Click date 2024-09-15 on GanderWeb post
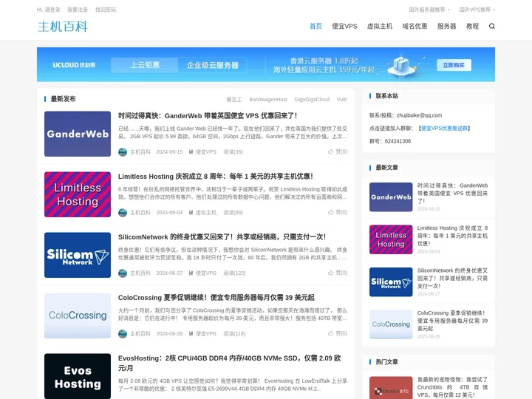The image size is (532, 399). click(169, 152)
